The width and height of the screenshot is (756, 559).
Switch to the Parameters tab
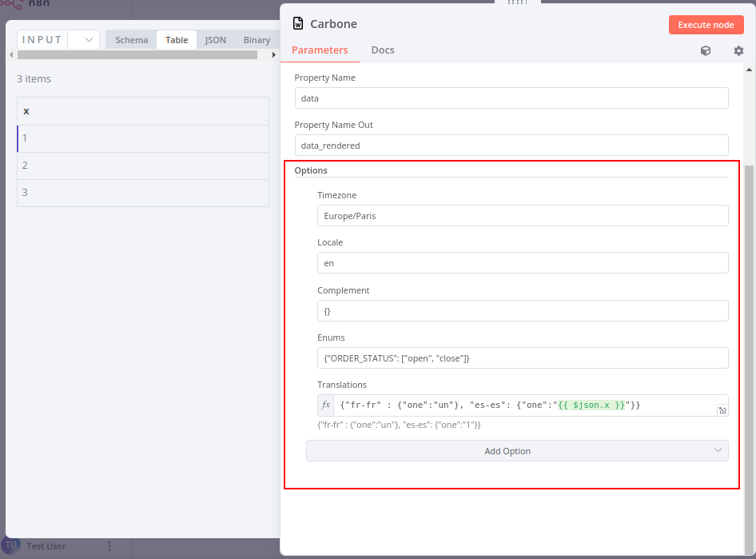point(320,50)
